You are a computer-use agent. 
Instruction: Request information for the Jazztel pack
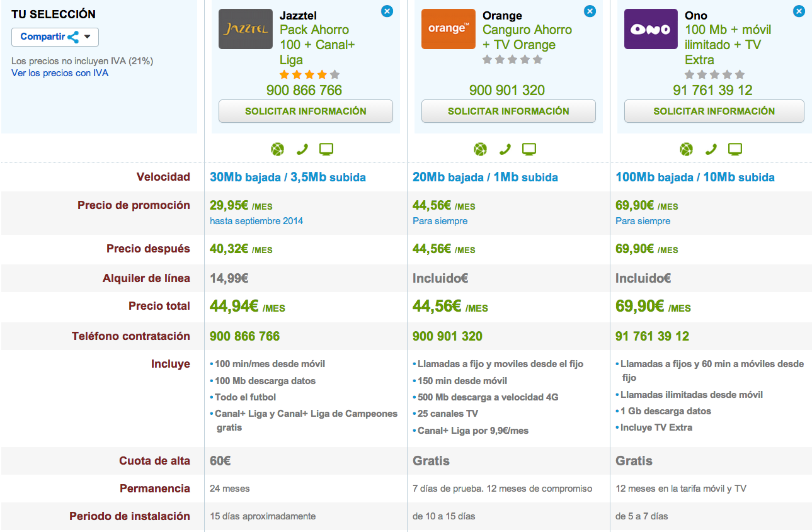click(306, 111)
